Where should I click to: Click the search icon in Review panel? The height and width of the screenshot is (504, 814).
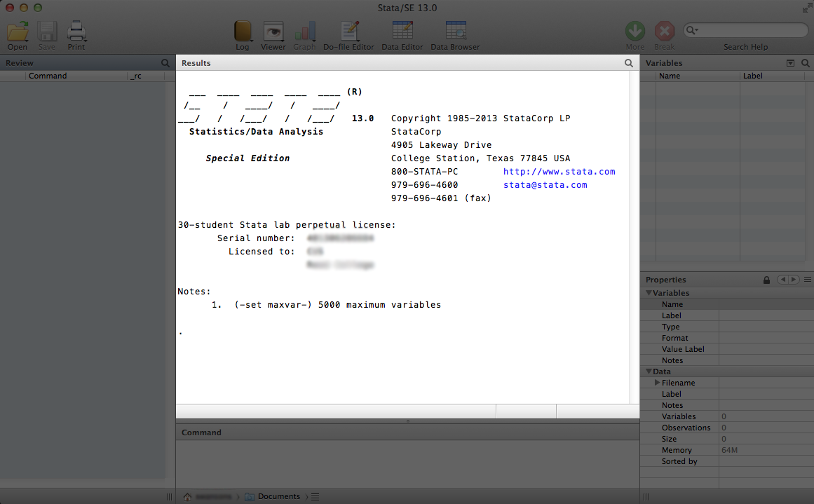pos(165,63)
